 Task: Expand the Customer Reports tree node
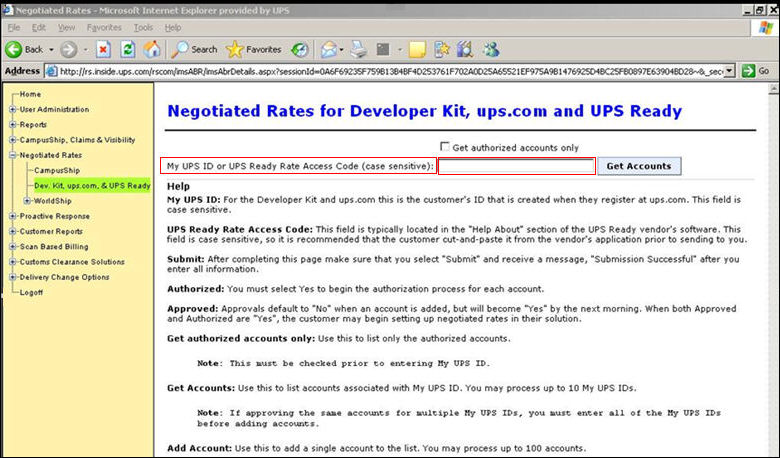pos(12,231)
